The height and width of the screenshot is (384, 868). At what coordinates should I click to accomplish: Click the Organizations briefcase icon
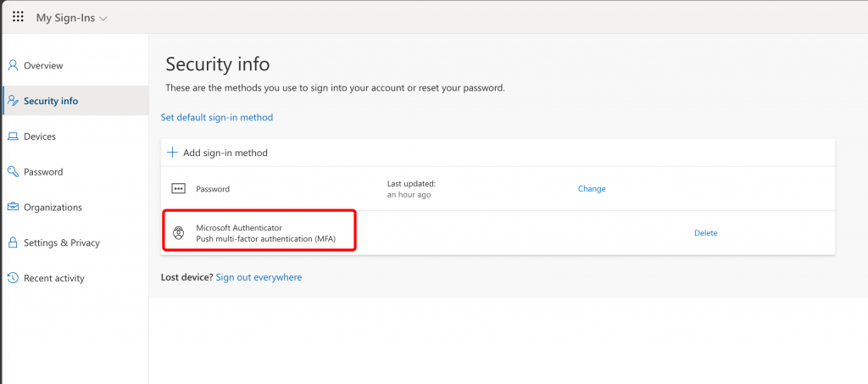pyautogui.click(x=13, y=207)
